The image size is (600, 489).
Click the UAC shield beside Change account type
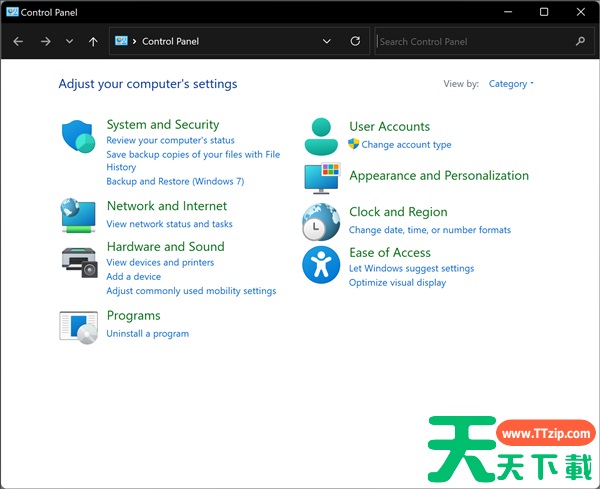354,144
